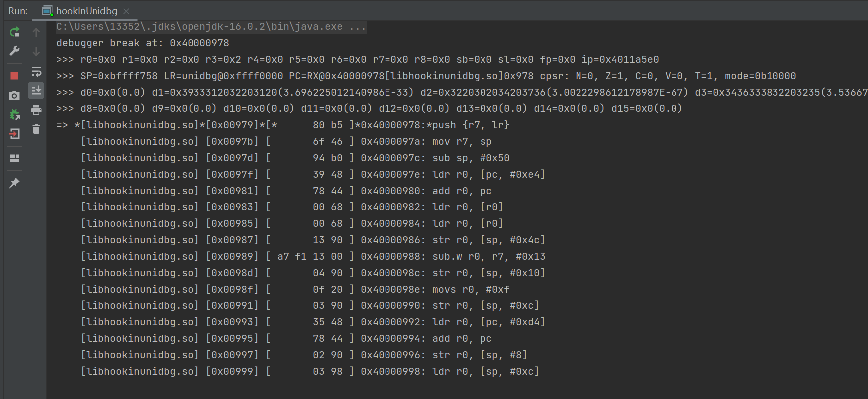
Task: Pin the Run tab
Action: click(14, 183)
